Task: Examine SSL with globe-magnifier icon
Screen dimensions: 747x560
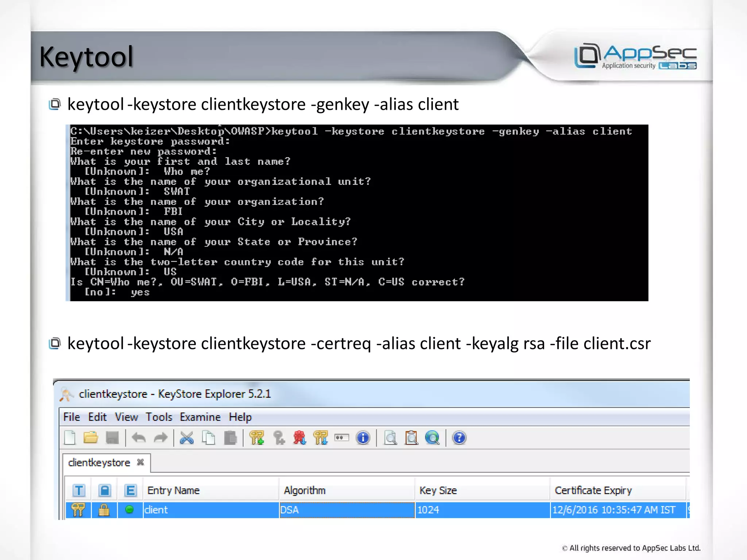Action: 433,438
